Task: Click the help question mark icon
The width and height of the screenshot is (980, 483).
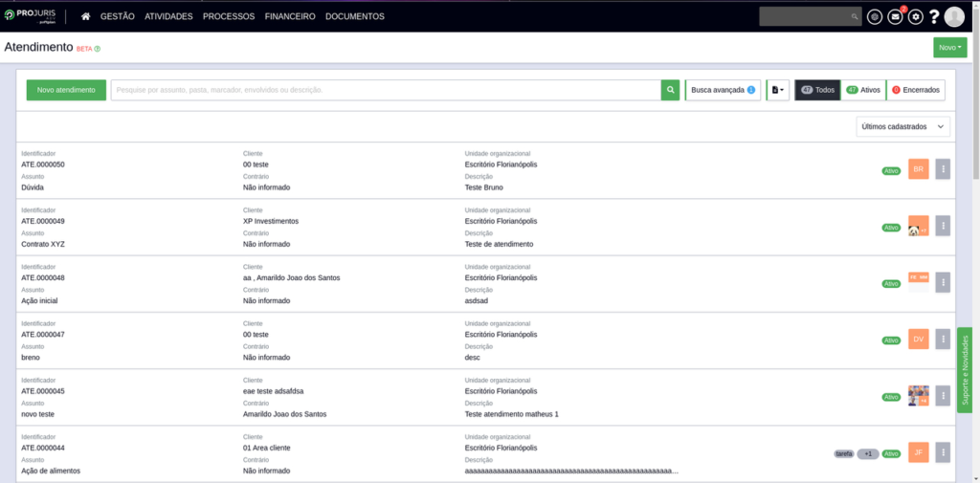Action: [x=934, y=16]
